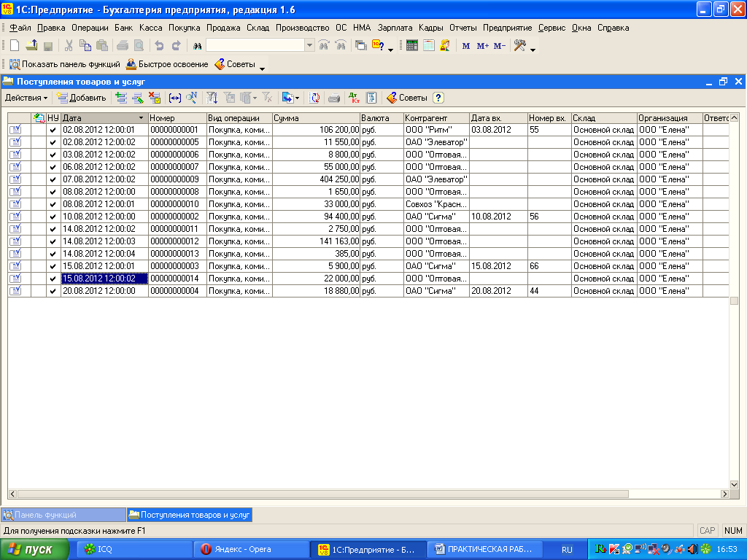Image resolution: width=747 pixels, height=560 pixels.
Task: Click the Windows пуск start button
Action: click(34, 549)
